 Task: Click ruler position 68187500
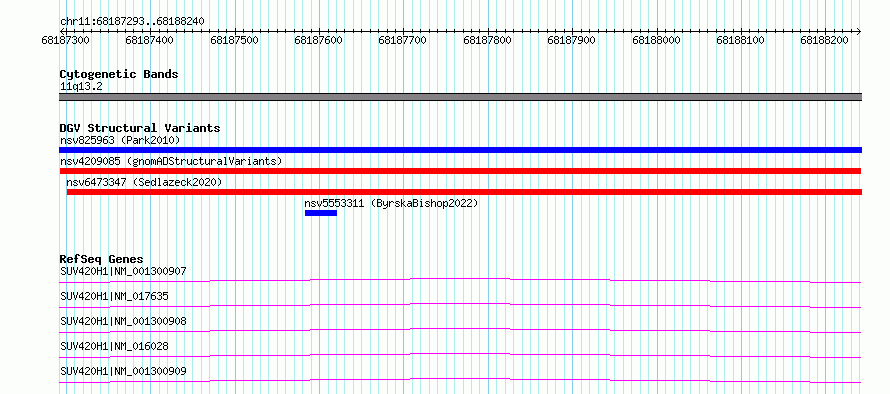234,40
